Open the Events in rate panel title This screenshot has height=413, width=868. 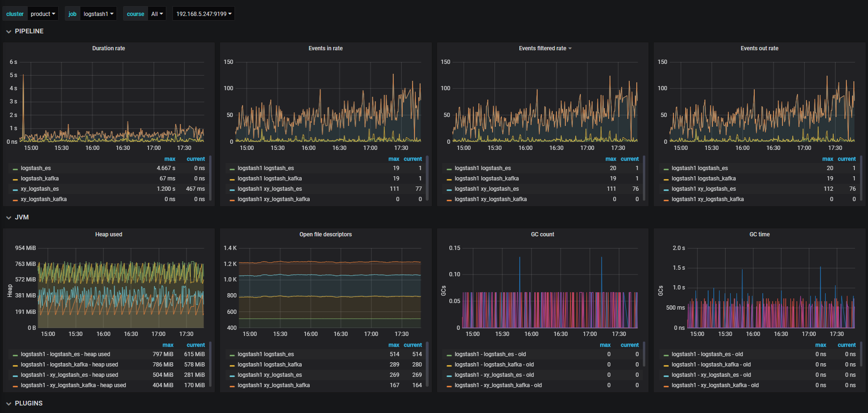(x=326, y=48)
